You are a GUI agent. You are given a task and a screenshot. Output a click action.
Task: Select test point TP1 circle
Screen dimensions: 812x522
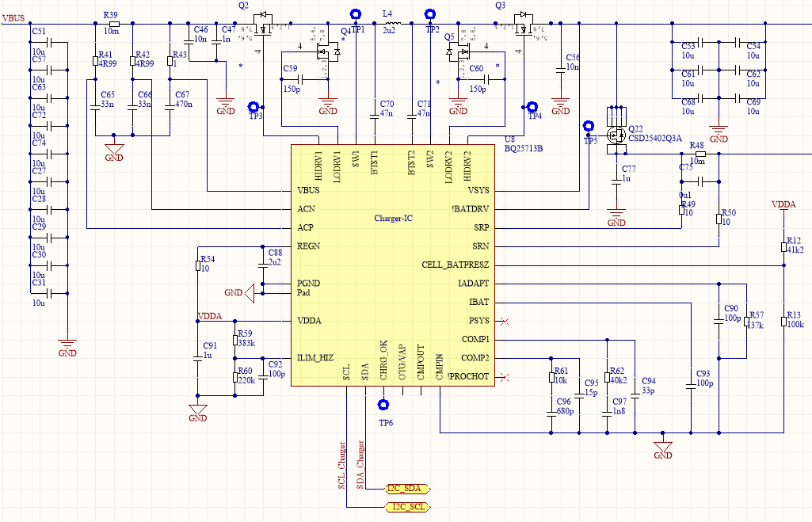coord(356,14)
